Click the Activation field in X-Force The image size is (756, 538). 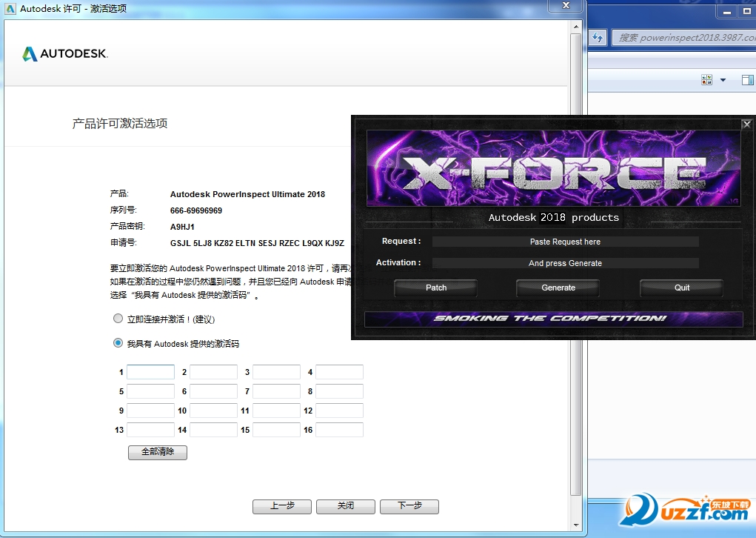click(565, 263)
